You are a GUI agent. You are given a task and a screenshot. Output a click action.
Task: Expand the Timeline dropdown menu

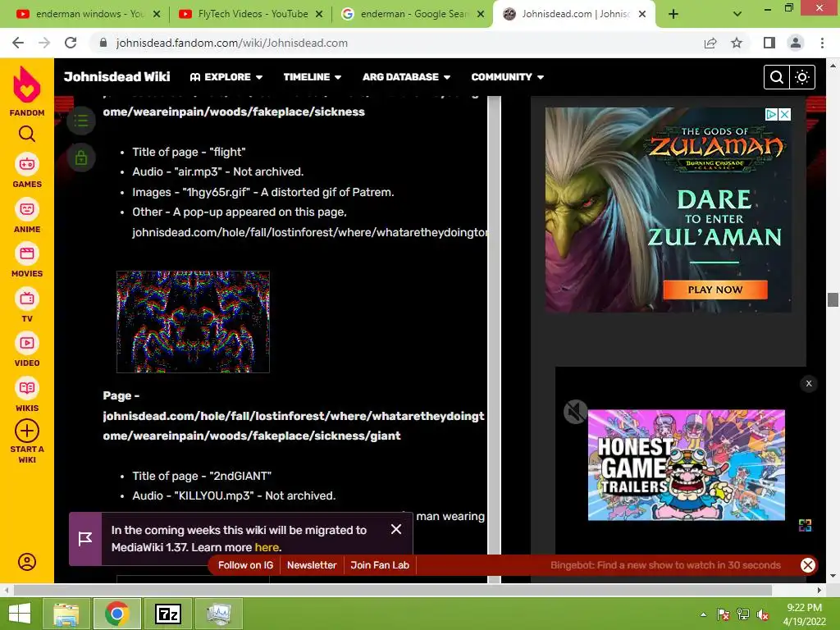(313, 77)
